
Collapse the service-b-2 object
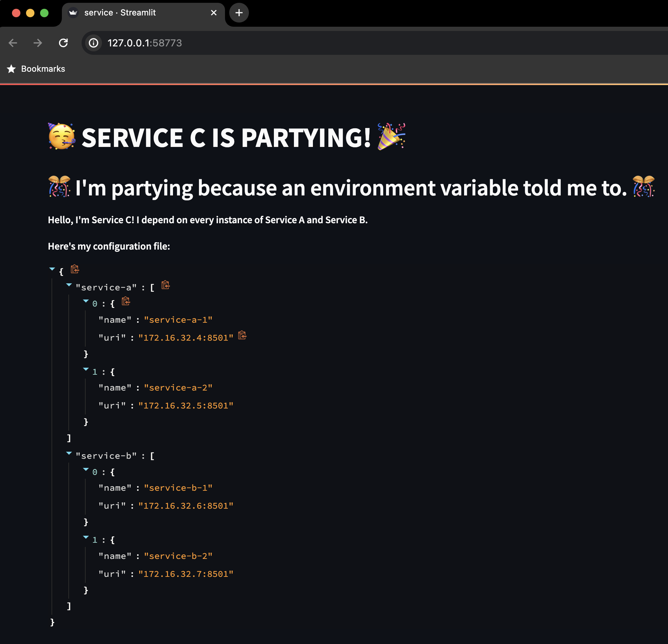click(85, 537)
